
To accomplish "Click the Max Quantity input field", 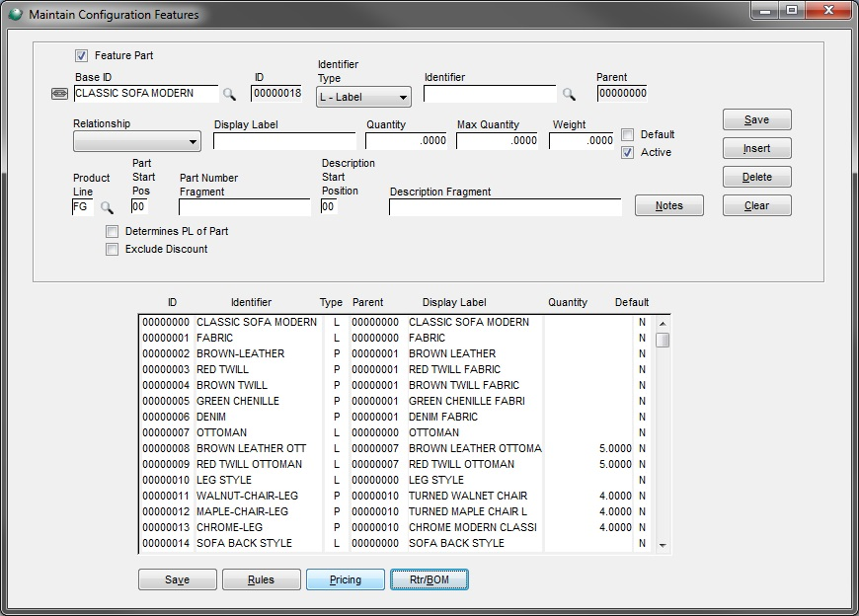I will [x=498, y=141].
